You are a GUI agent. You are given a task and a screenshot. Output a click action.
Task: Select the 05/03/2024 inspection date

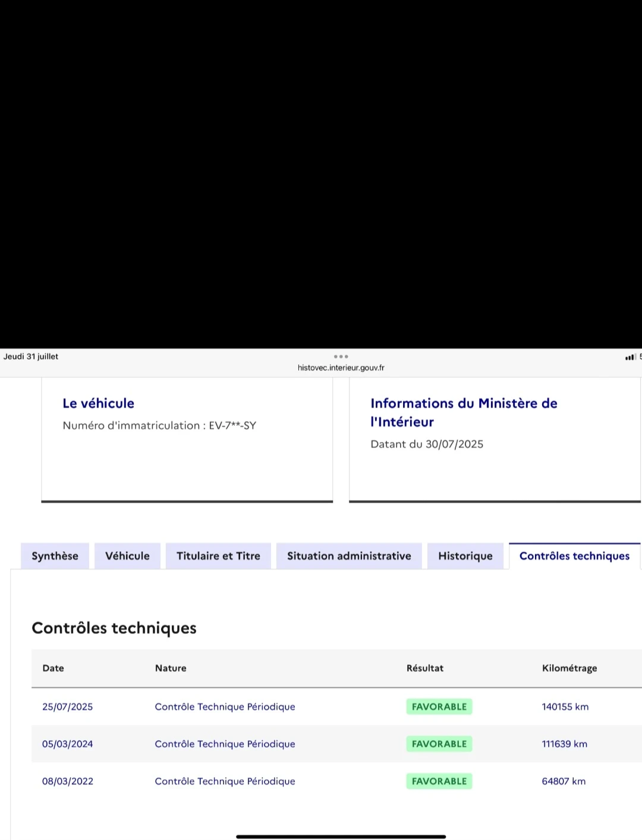[x=67, y=744]
